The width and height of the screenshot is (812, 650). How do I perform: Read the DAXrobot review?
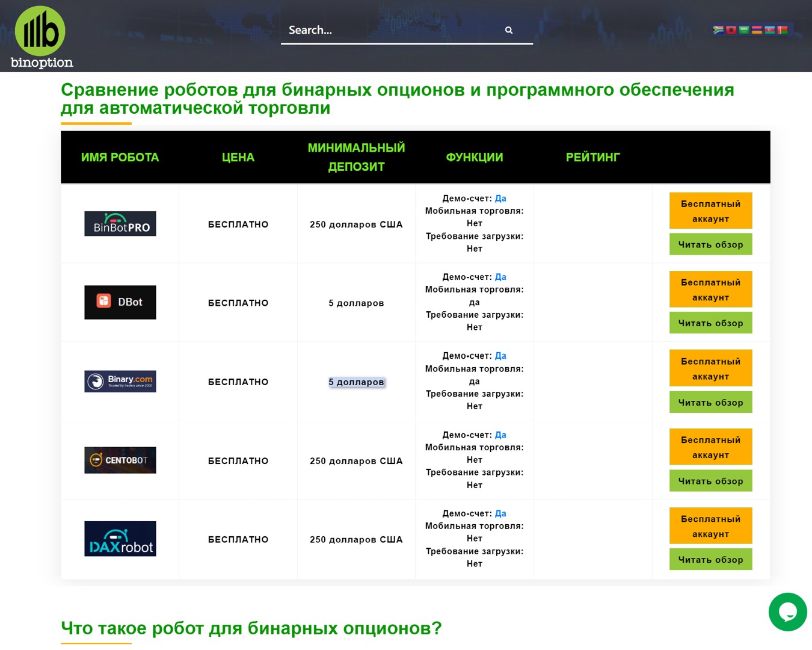[x=711, y=560]
